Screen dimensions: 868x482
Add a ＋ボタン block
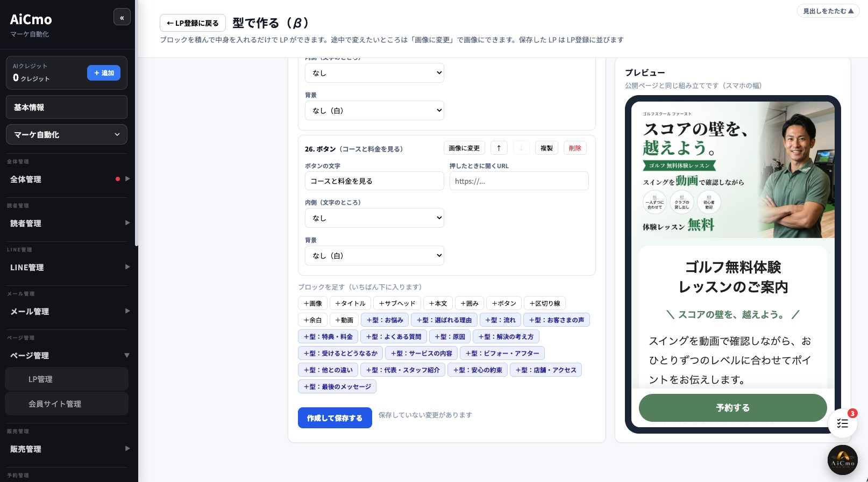coord(504,304)
